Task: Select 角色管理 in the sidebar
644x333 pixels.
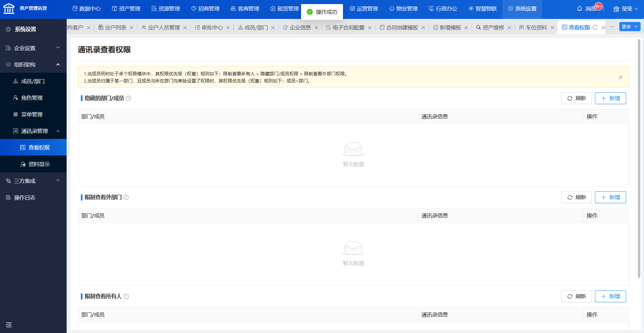Action: 32,98
